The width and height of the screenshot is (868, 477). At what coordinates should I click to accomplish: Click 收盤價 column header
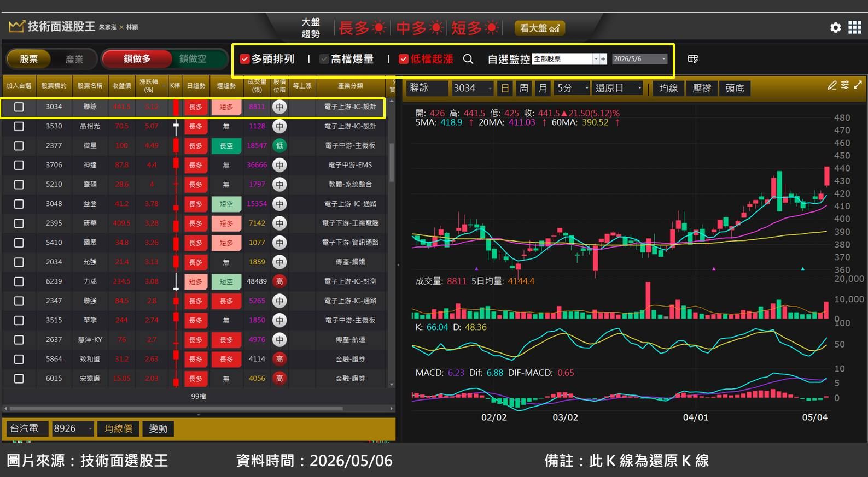coord(121,86)
